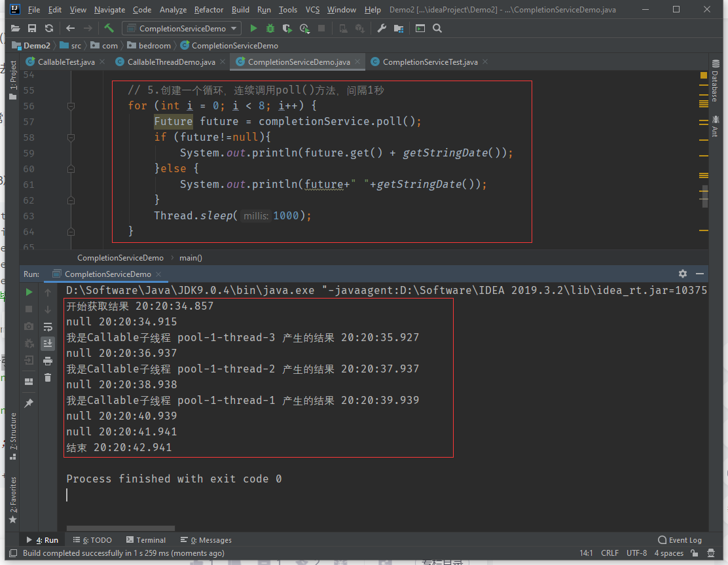Rerun program with green arrow in Run panel
728x565 pixels.
click(29, 292)
